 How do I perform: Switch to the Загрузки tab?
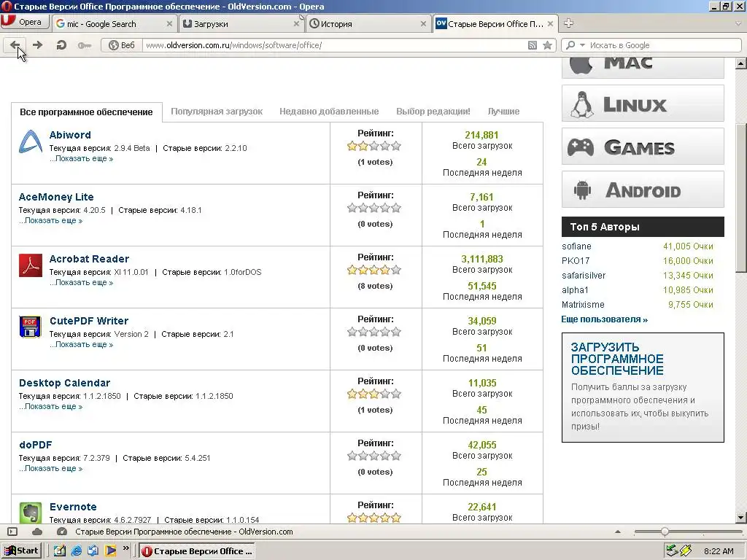point(241,24)
